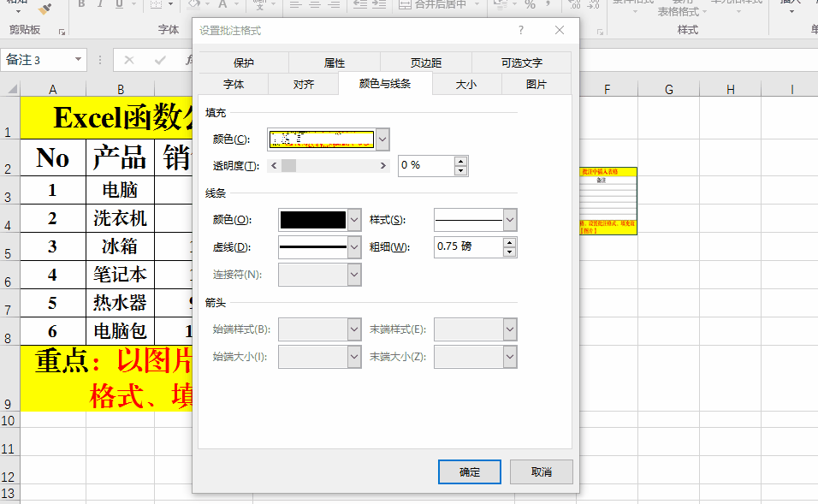Click the cell containing 热水器
The height and width of the screenshot is (504, 818).
(120, 303)
